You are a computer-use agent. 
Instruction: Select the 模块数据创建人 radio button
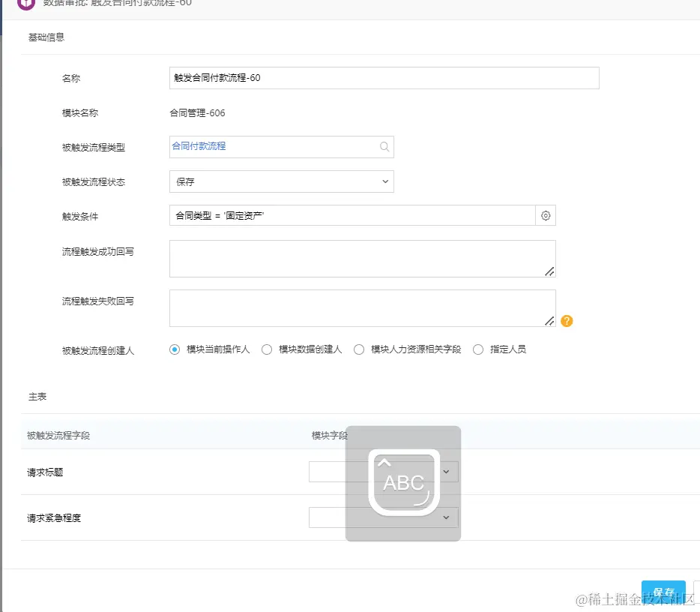tap(267, 349)
